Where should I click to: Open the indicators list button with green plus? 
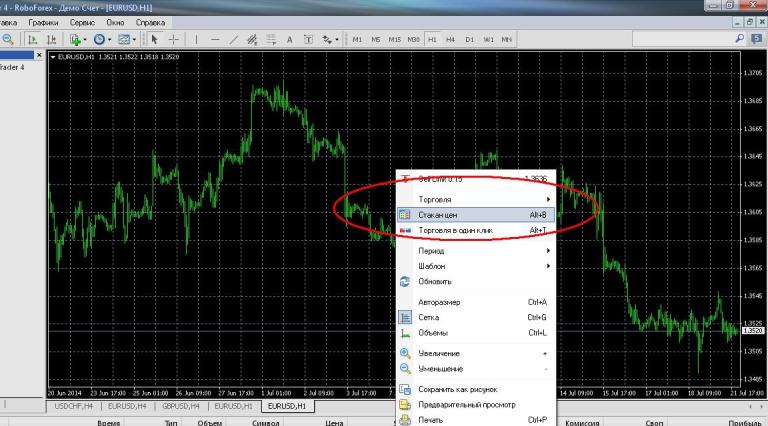click(x=74, y=39)
